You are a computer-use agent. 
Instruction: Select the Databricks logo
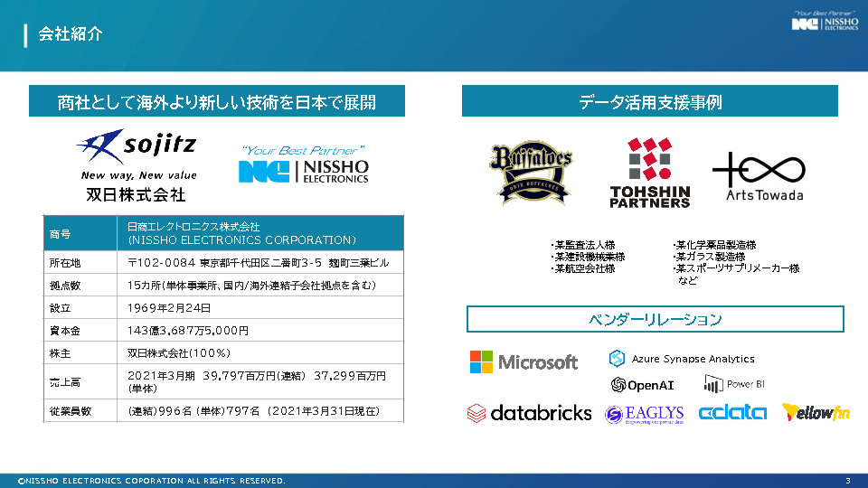pyautogui.click(x=529, y=413)
